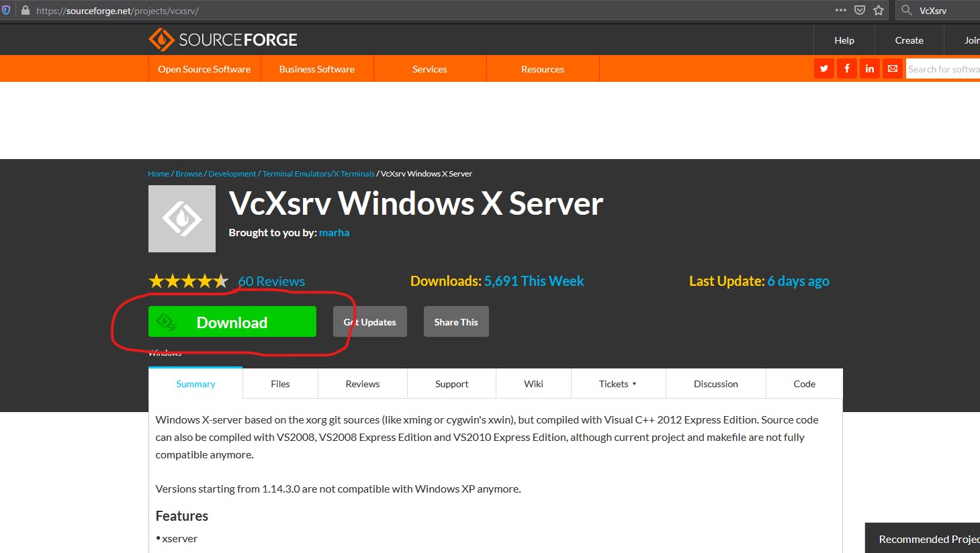Click the Help link in header
The image size is (980, 553).
[844, 40]
